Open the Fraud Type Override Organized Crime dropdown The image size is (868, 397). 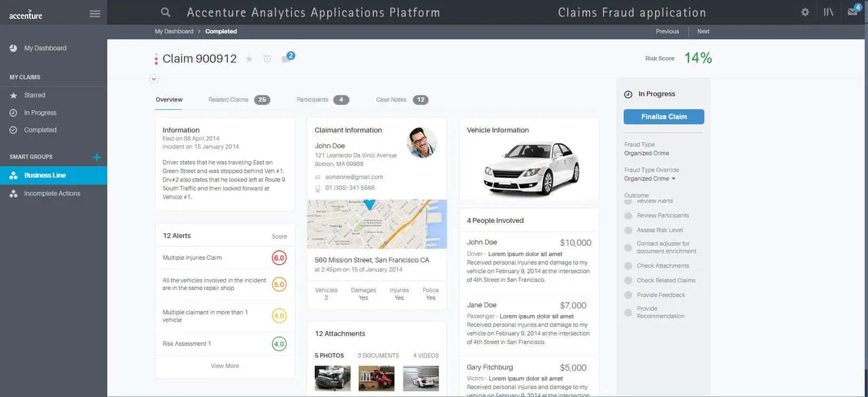[x=650, y=179]
